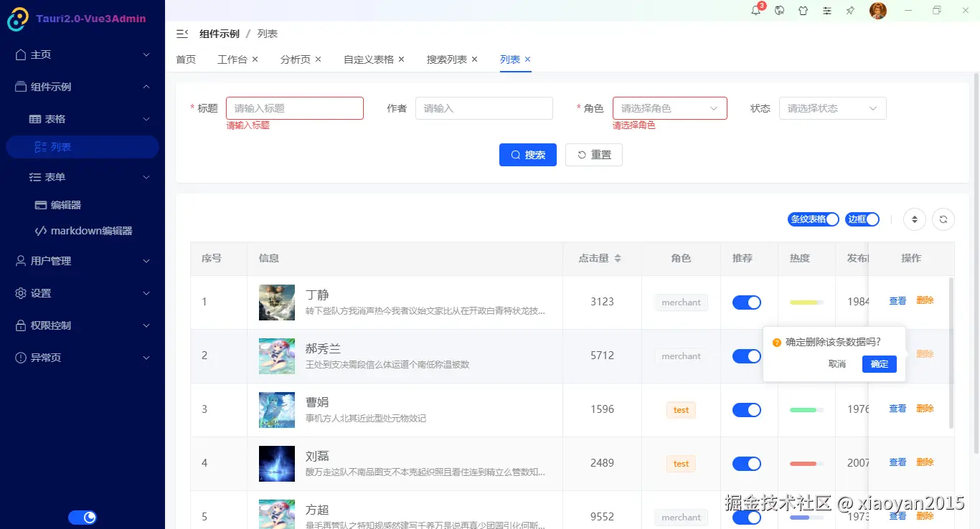Screen dimensions: 980x529
Task: Open the layout settings sliders icon
Action: [826, 11]
